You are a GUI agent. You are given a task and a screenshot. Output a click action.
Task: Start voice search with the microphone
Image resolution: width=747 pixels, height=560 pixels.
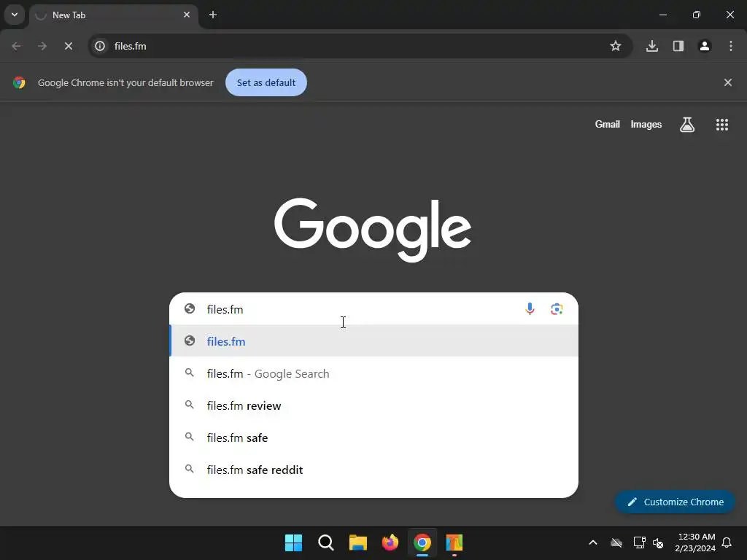pos(530,309)
